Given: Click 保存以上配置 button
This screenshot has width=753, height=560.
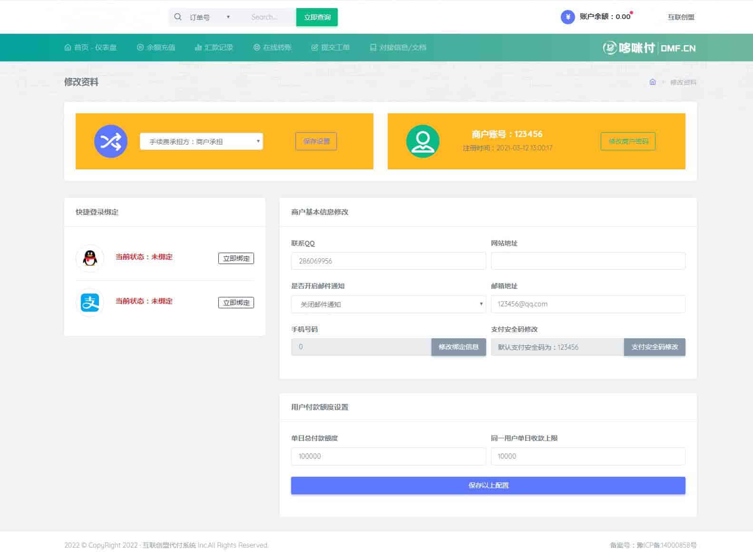Looking at the screenshot, I should point(488,485).
